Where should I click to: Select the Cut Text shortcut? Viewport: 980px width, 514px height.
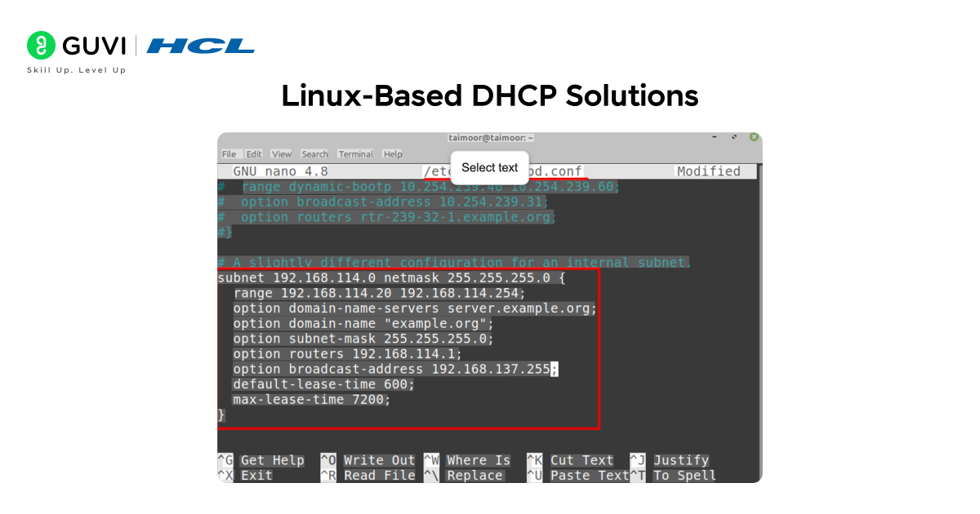(581, 459)
